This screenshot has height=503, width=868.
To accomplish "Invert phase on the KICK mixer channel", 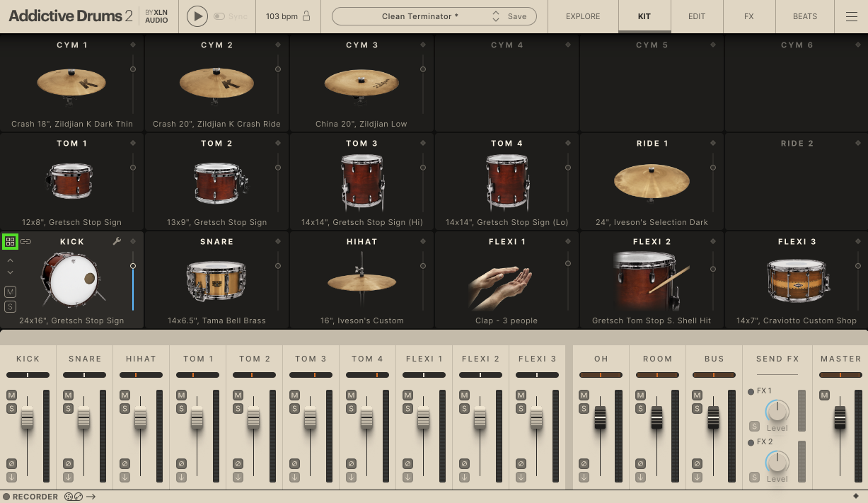I will click(x=11, y=464).
